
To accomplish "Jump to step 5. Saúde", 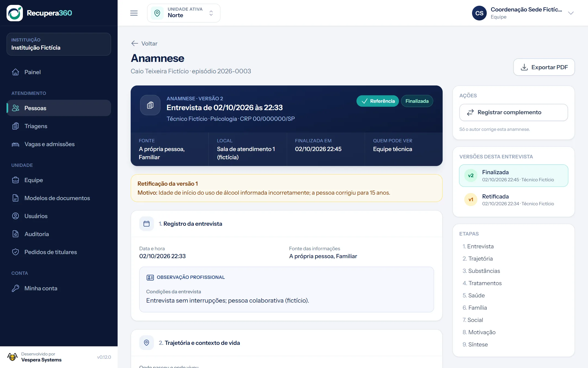I will [474, 295].
